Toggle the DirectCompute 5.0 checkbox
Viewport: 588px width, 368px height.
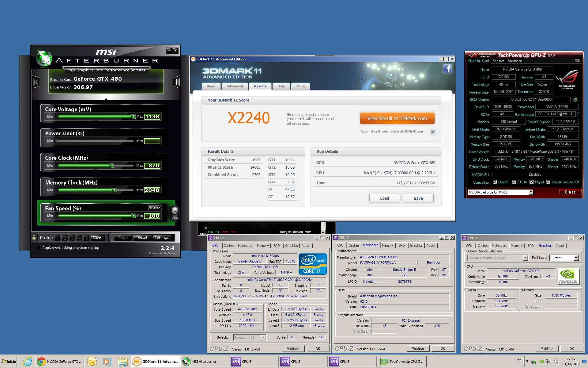(548, 182)
